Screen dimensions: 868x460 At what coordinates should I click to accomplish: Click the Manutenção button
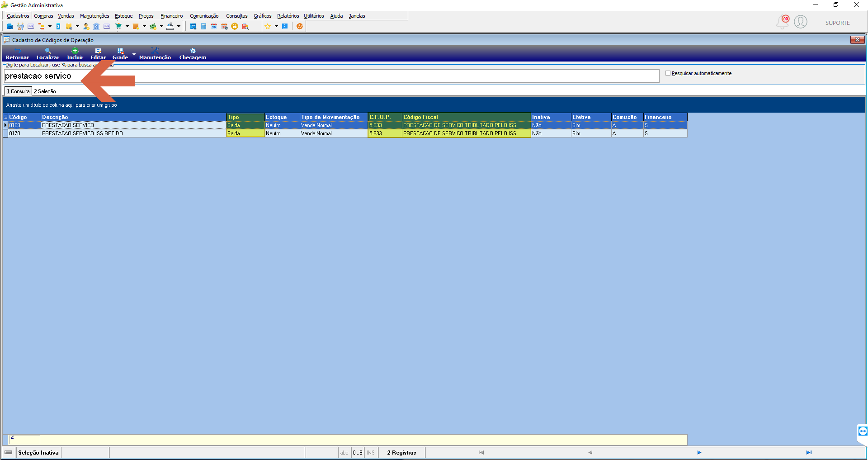coord(155,54)
